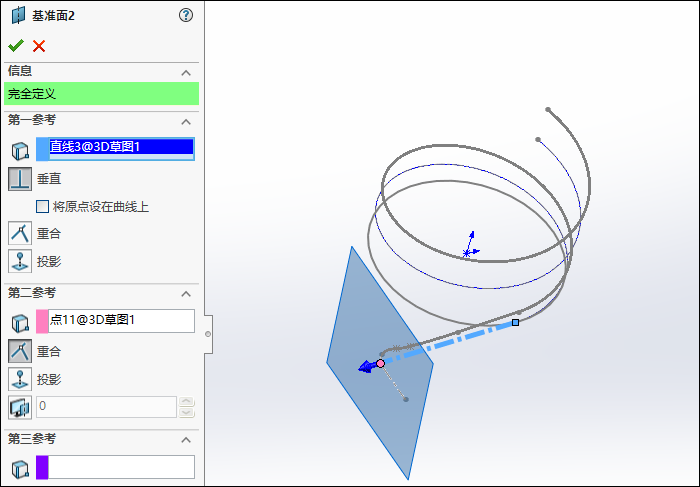Collapse the 第三参考 section
Viewport: 700px width, 487px height.
tap(185, 440)
